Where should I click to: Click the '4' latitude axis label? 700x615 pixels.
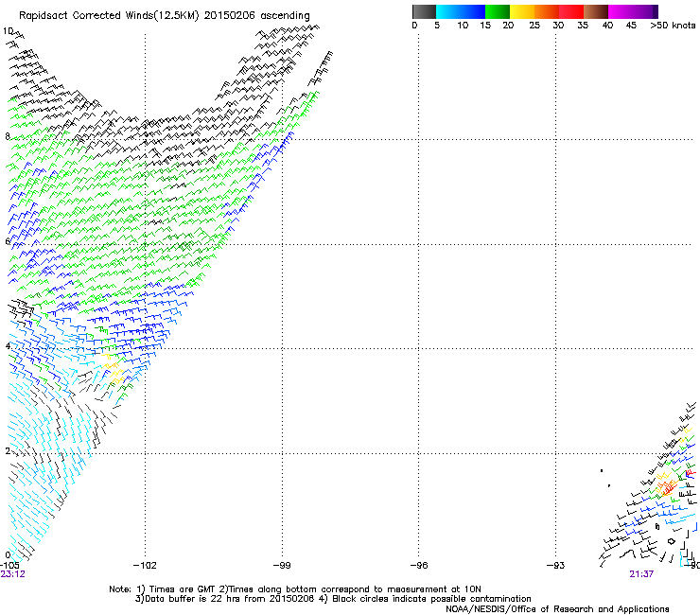(x=8, y=346)
